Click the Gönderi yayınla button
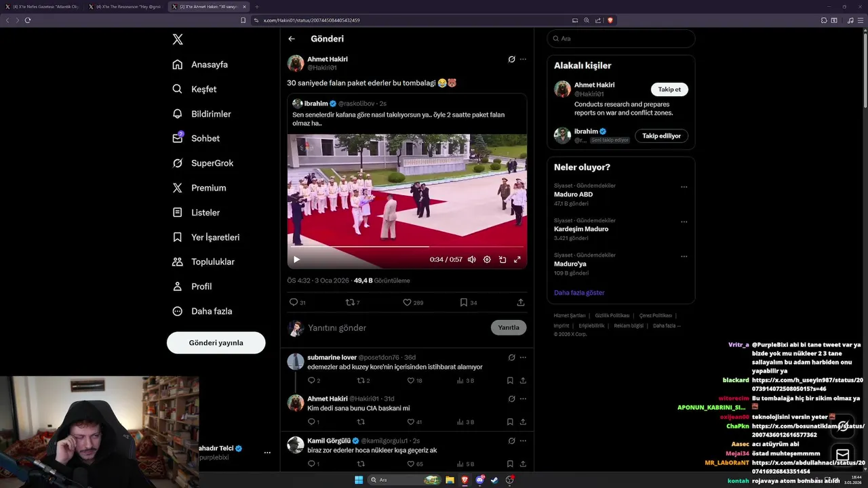The width and height of the screenshot is (868, 488). pos(216,342)
